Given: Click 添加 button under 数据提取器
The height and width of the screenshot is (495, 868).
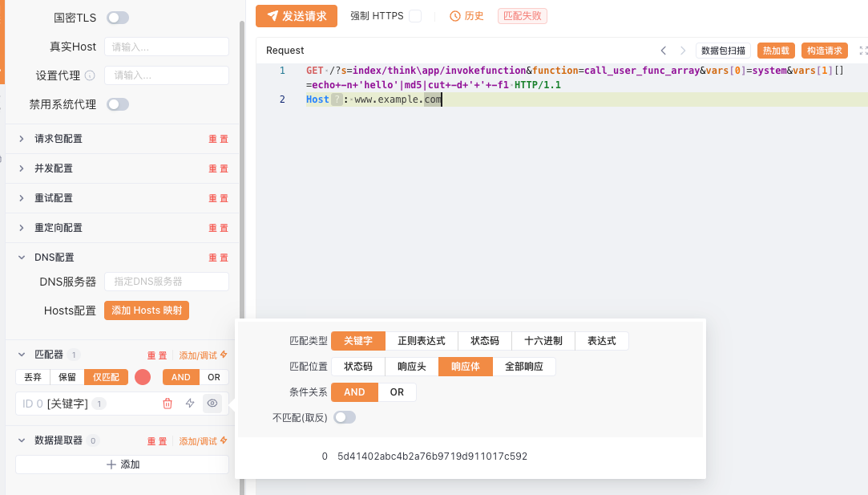Looking at the screenshot, I should tap(123, 465).
